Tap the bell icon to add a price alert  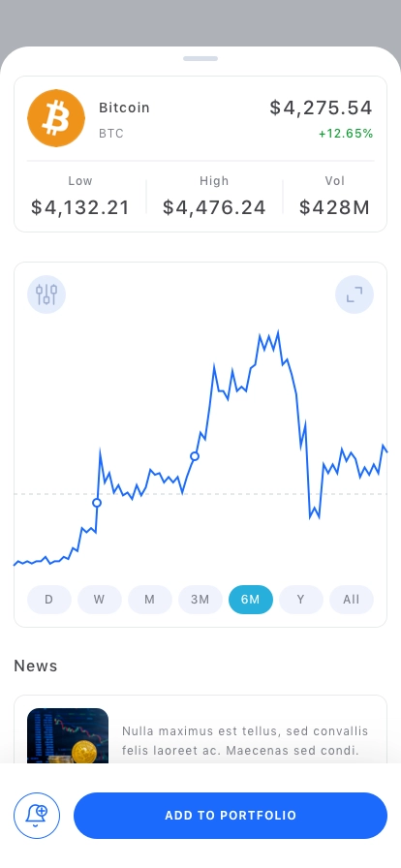click(37, 816)
